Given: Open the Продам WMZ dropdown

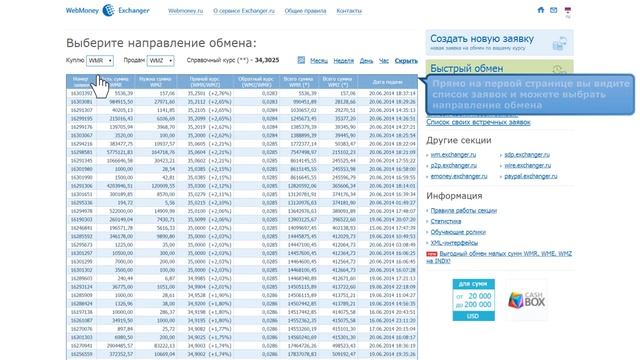Looking at the screenshot, I should coord(160,60).
